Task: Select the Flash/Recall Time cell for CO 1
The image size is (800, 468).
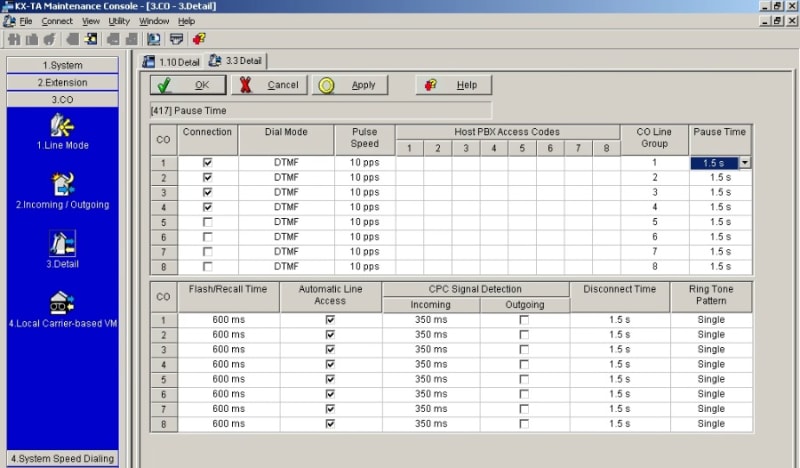Action: (x=228, y=320)
